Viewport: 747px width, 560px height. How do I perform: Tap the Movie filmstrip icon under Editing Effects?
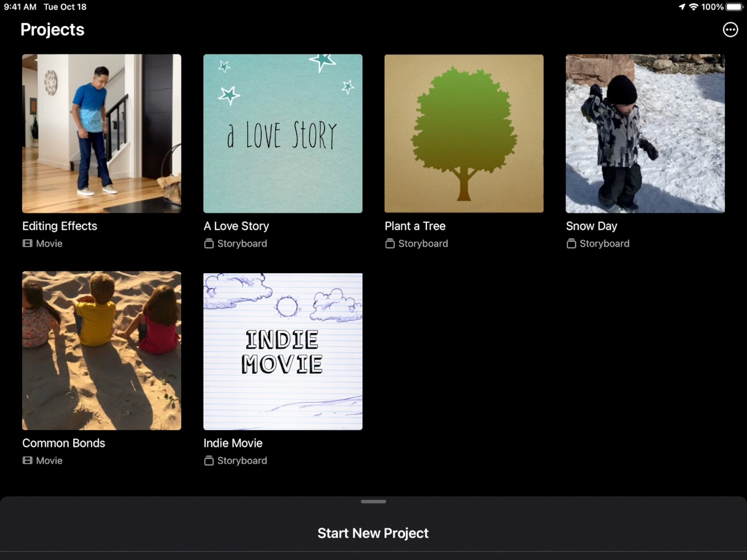27,243
